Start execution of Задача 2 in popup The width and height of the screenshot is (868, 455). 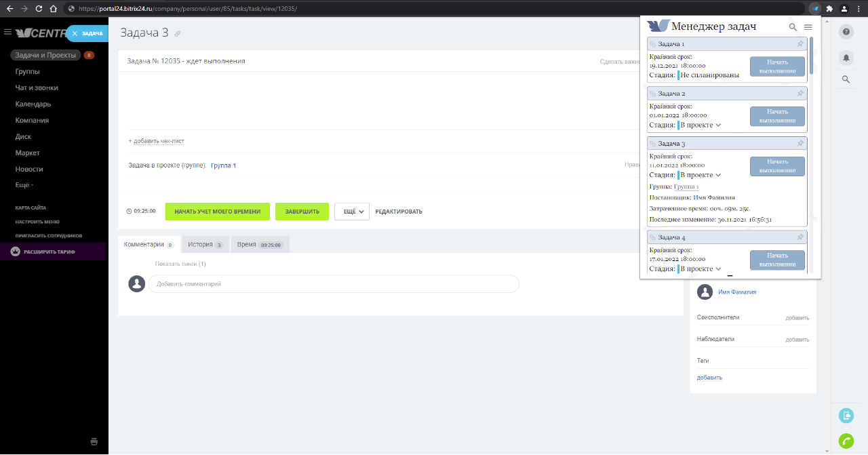coord(777,116)
